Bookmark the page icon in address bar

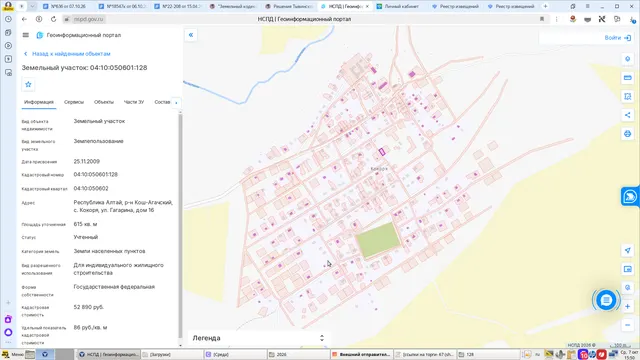[x=542, y=19]
